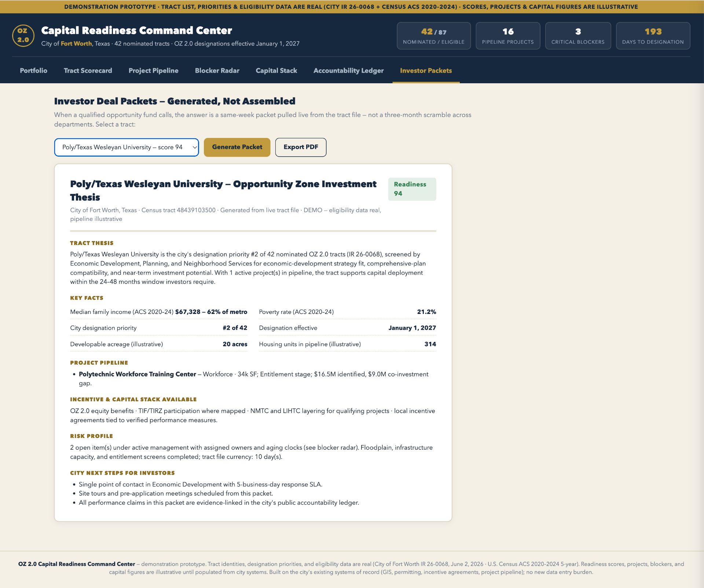Click the Readiness 94 badge

coord(412,189)
